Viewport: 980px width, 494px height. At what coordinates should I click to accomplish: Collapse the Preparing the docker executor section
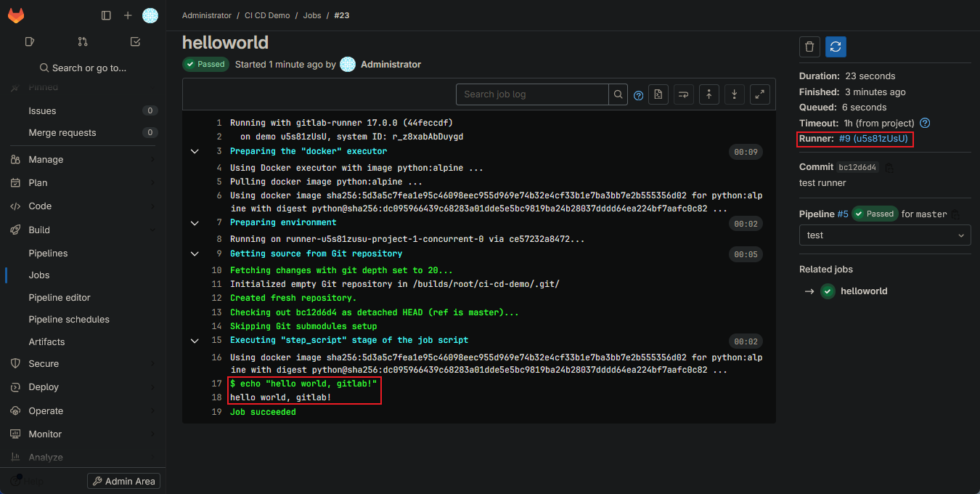pyautogui.click(x=195, y=152)
